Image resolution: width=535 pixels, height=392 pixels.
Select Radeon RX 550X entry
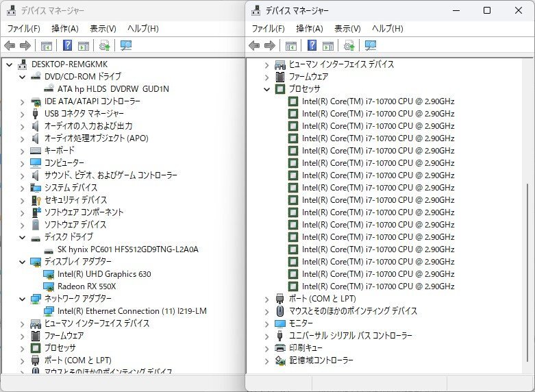tap(87, 286)
